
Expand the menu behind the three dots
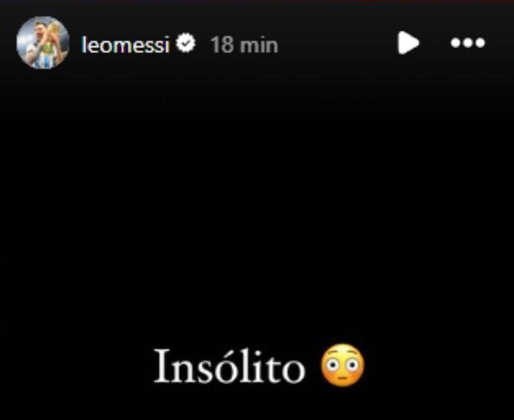point(468,43)
